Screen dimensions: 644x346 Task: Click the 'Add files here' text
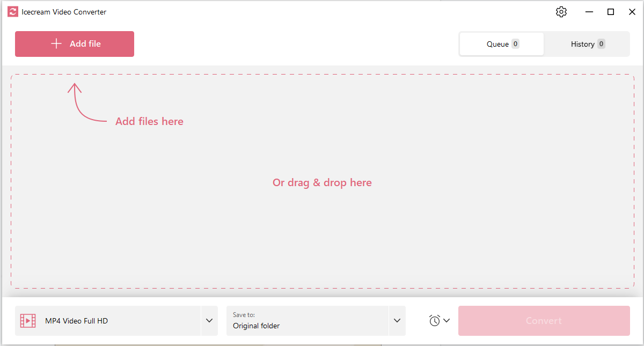pos(149,121)
